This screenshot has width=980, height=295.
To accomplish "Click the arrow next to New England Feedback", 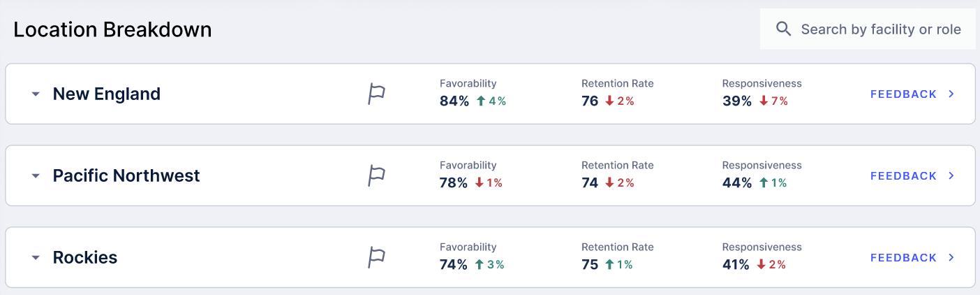I will pyautogui.click(x=951, y=94).
